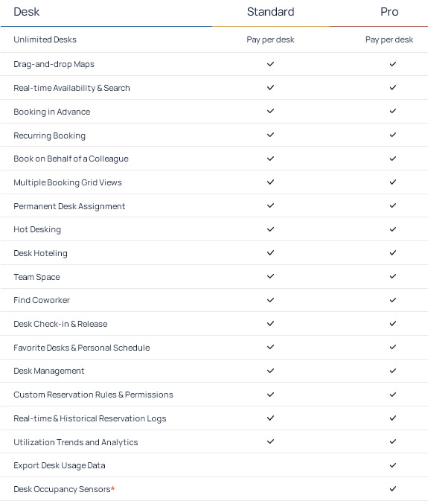The image size is (428, 504).
Task: Click the Pro checkmark for Export Desk Usage Data
Action: point(393,465)
